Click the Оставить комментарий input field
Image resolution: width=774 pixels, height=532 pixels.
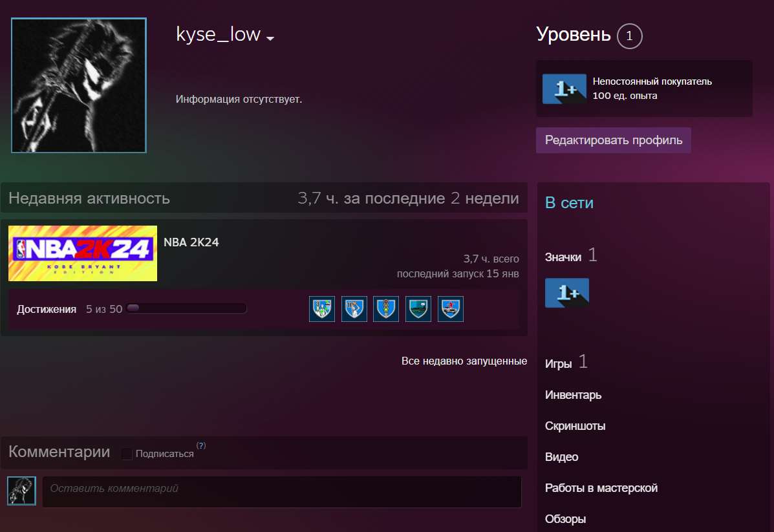281,491
